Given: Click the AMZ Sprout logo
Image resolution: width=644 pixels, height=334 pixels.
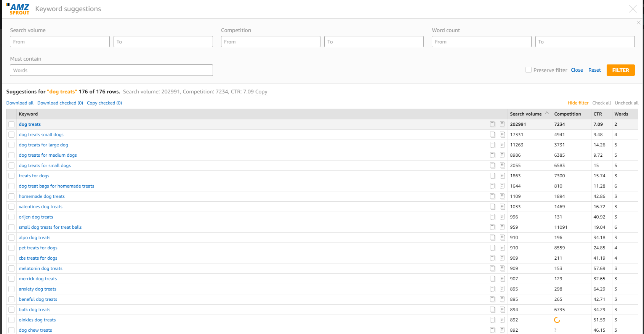Looking at the screenshot, I should (x=18, y=9).
